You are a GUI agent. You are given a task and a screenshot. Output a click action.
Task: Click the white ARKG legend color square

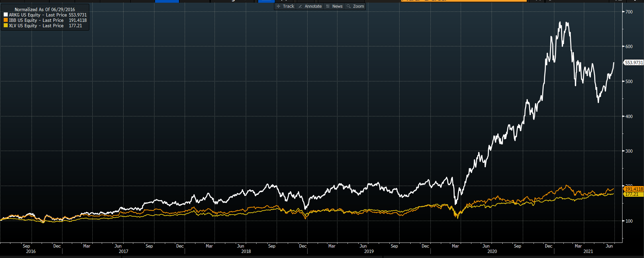pyautogui.click(x=6, y=15)
